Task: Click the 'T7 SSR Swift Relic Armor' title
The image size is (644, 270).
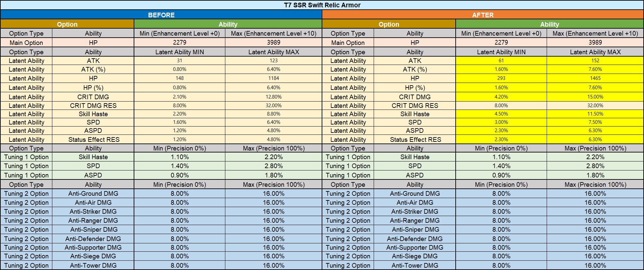Action: [x=322, y=5]
